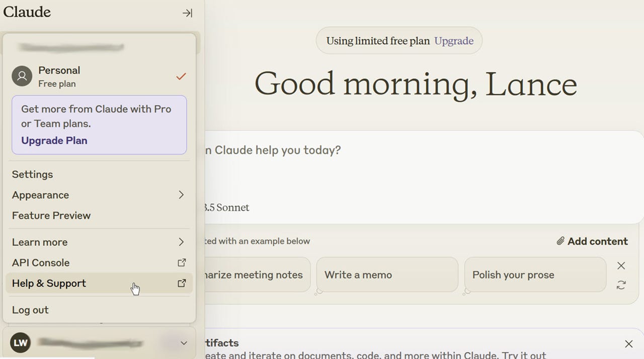Close the Artifacts announcement banner
644x359 pixels.
point(628,344)
